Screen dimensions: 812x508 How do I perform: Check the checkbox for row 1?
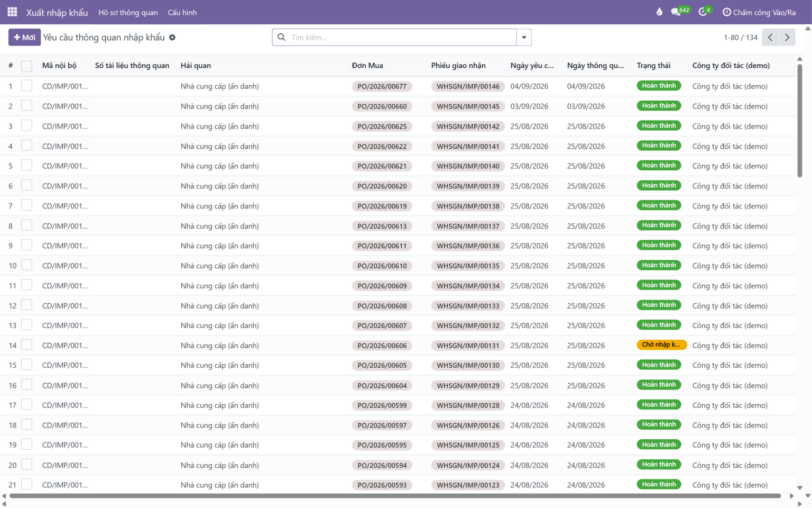click(26, 86)
